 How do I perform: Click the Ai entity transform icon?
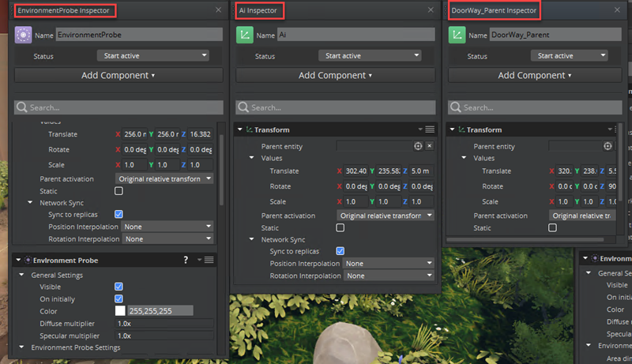[x=246, y=35]
